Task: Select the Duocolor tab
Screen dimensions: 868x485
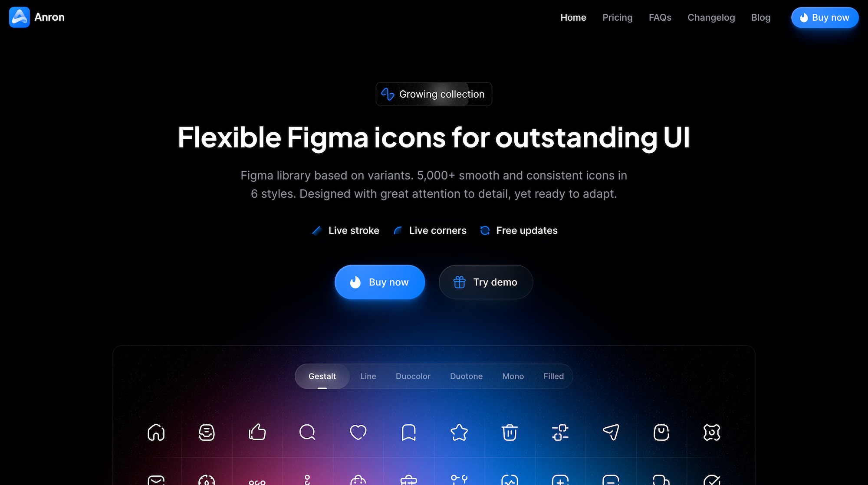Action: pyautogui.click(x=413, y=376)
